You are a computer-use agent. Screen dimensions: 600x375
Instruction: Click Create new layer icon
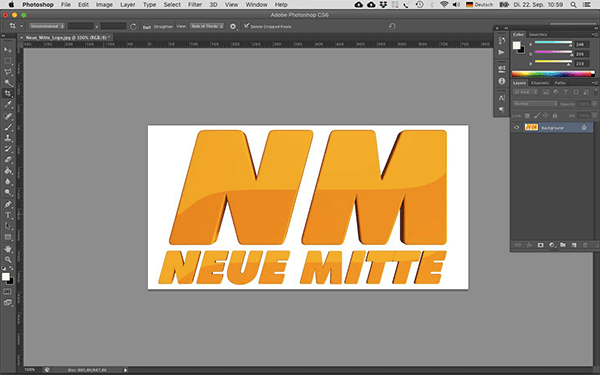pos(574,245)
